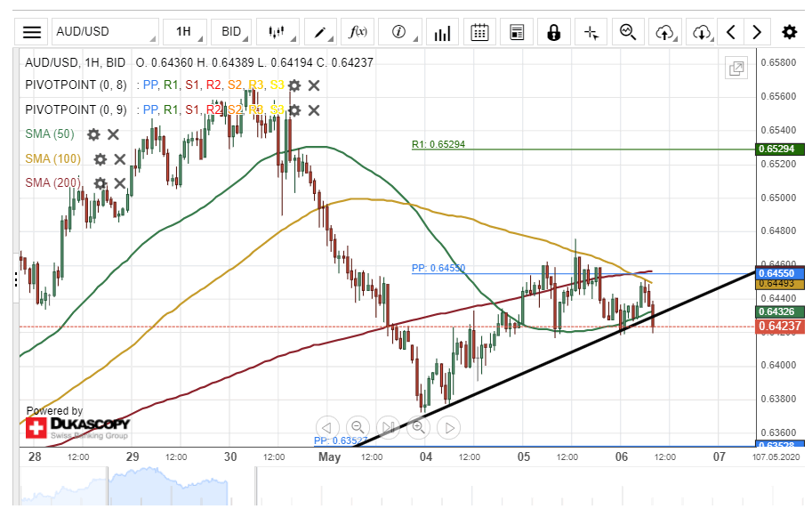This screenshot has height=509, width=812.
Task: Click the left edge panel handle dots
Action: point(16,281)
